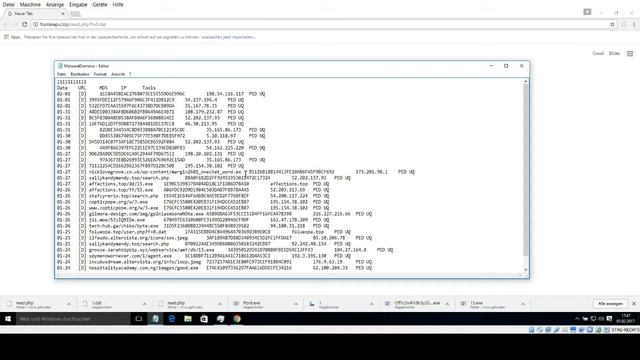Image resolution: width=640 pixels, height=360 pixels.
Task: Click Notepad scrollbar down arrow
Action: coord(526,269)
